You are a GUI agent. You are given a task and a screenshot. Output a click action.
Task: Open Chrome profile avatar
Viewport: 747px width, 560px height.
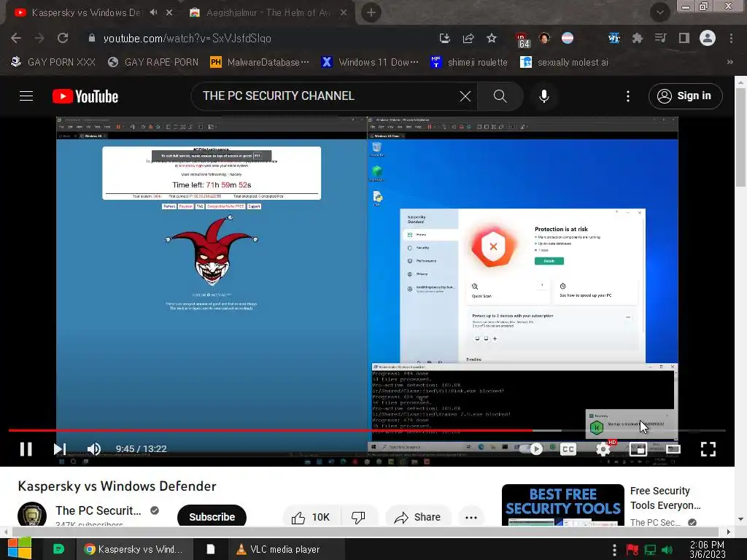point(708,38)
